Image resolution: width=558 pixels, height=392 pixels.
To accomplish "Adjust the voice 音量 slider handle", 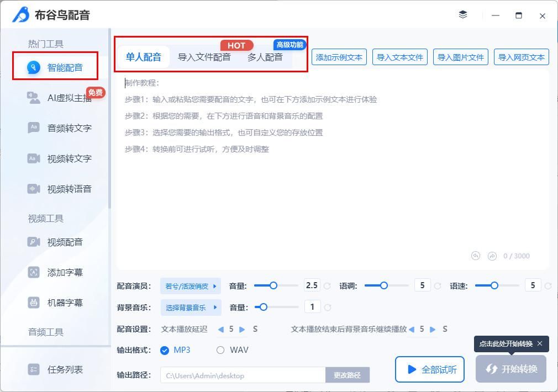I will (x=273, y=285).
